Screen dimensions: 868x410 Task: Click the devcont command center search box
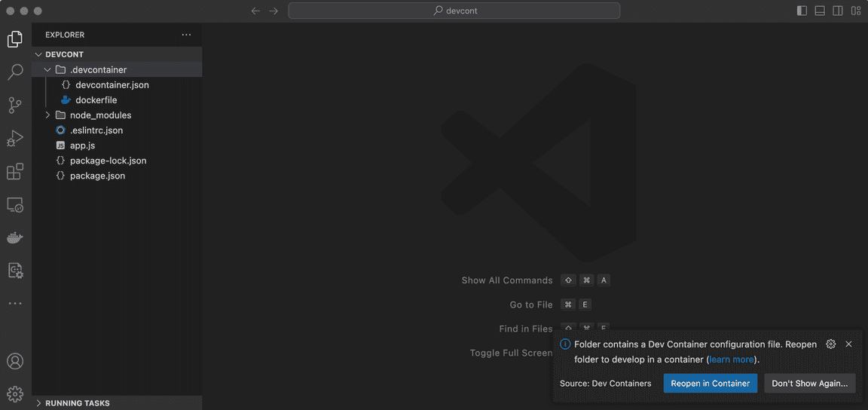pos(454,11)
